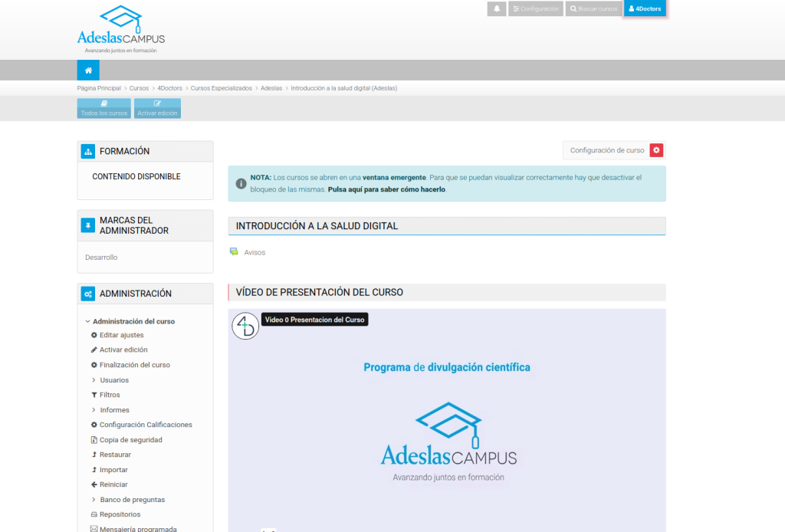Open Introducción a la salud digital breadcrumb
Viewport: 785px width, 532px height.
coord(344,88)
